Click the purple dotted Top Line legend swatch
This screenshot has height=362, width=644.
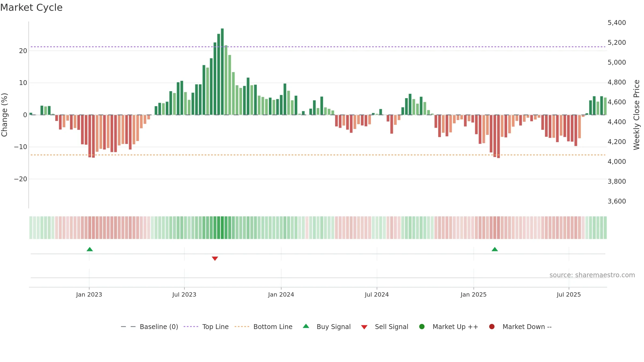(191, 327)
